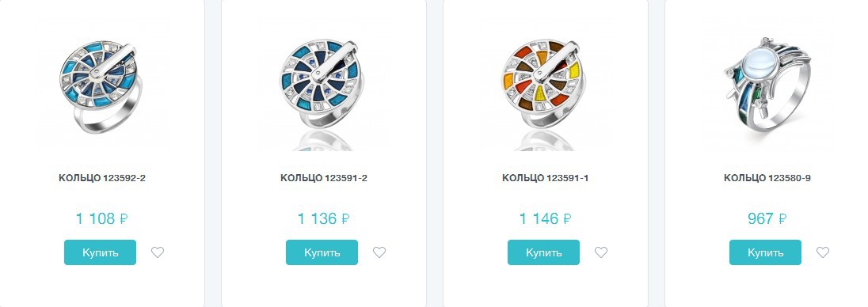The width and height of the screenshot is (868, 307).
Task: Open the КОЛЬЦО 123592-2 product title
Action: tap(102, 178)
